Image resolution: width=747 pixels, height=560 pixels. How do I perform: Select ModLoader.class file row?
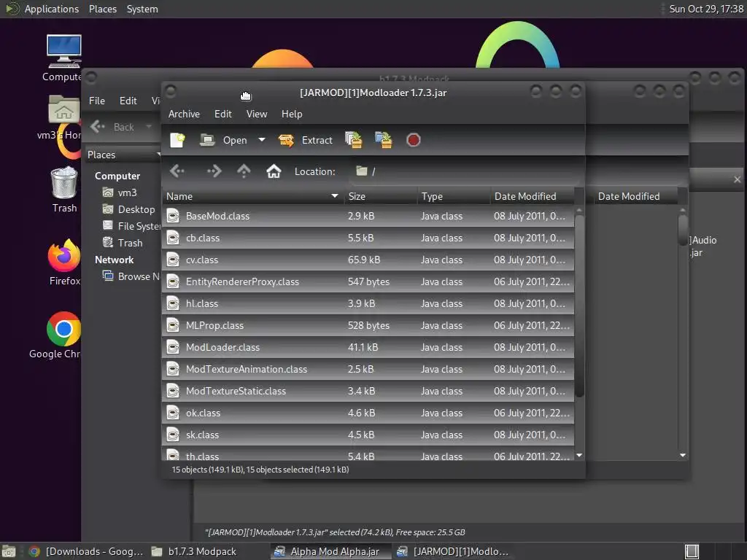[x=368, y=348]
